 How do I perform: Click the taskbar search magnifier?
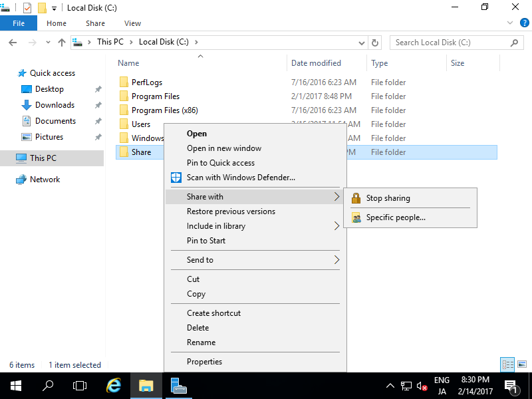pos(48,385)
